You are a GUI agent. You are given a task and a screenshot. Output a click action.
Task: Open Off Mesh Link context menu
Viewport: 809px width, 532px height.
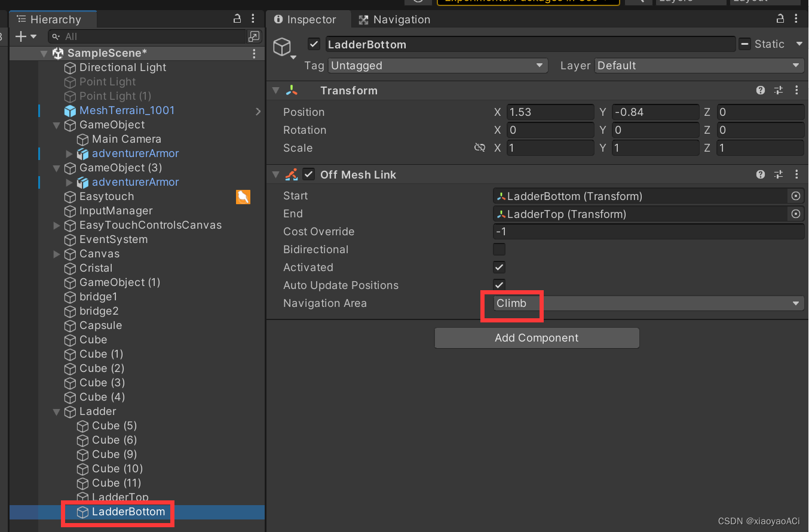pos(796,175)
